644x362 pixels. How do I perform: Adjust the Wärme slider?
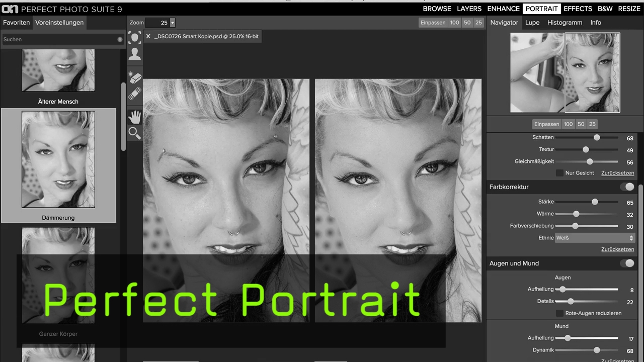pos(576,214)
